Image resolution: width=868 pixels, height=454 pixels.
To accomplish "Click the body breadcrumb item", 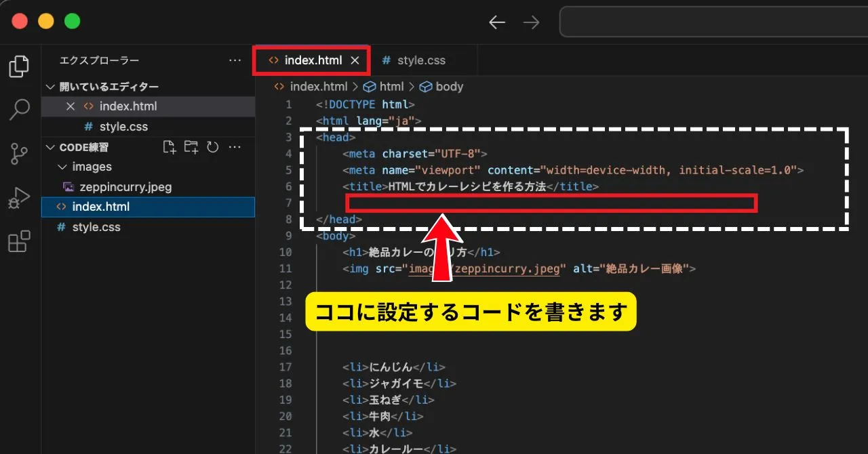I will (449, 87).
